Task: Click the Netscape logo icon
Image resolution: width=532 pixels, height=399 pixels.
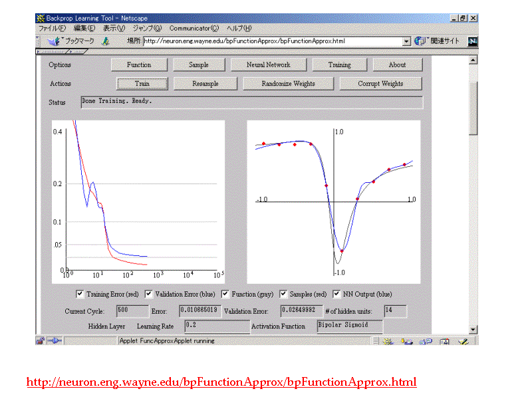Action: [473, 41]
